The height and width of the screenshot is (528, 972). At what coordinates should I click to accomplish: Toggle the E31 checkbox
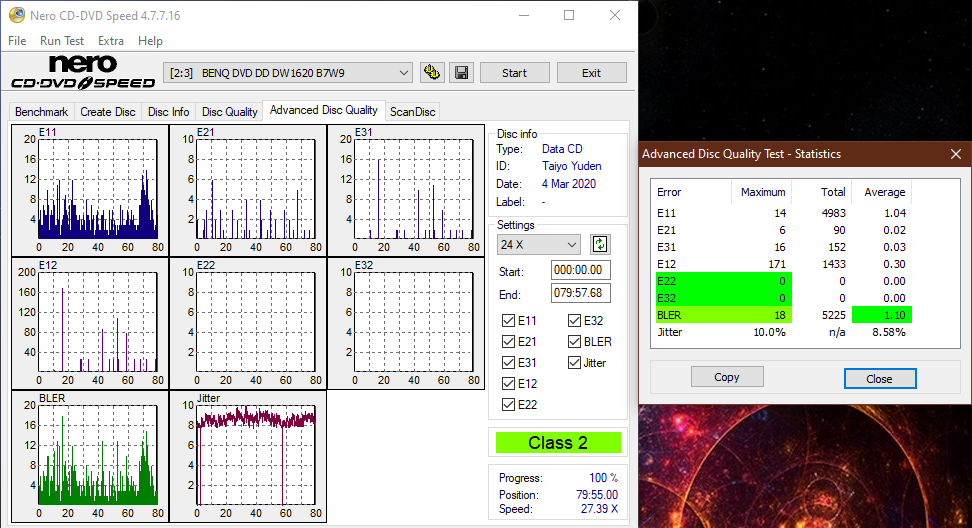pos(508,363)
